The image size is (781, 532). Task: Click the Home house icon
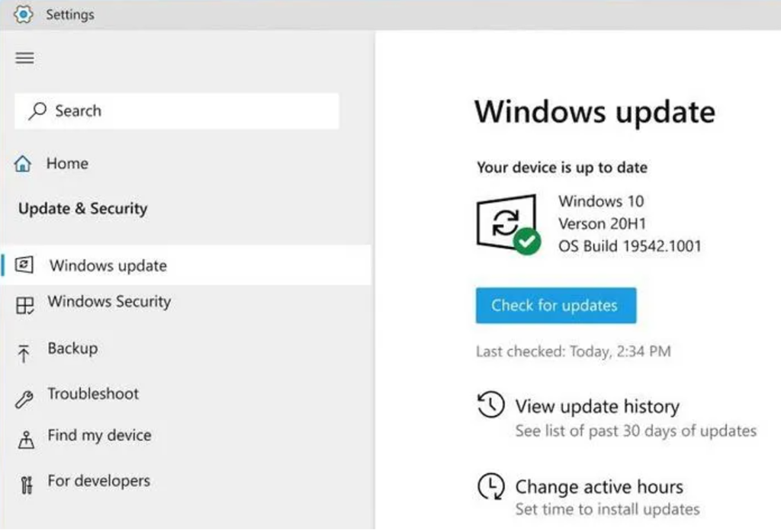pyautogui.click(x=24, y=164)
